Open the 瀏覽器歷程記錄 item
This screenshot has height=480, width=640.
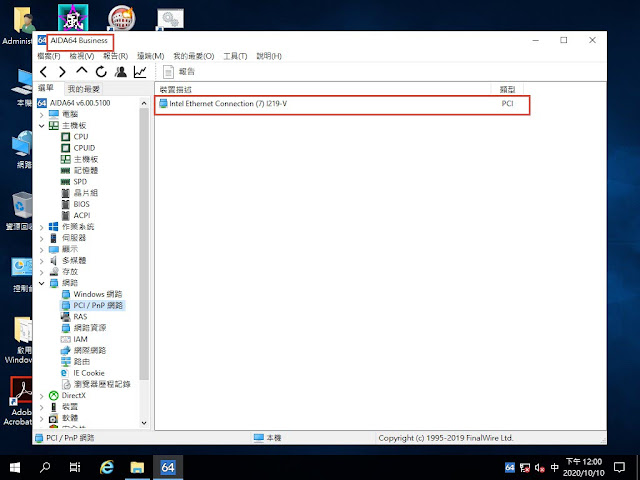point(102,384)
